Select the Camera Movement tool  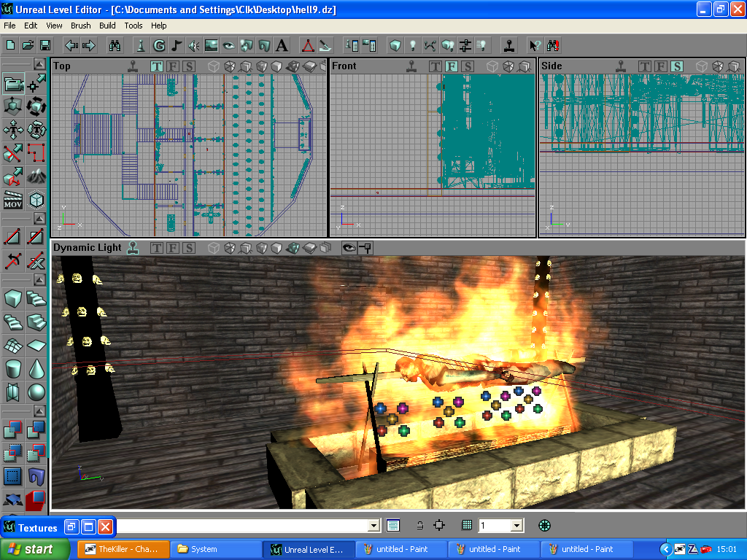(13, 84)
